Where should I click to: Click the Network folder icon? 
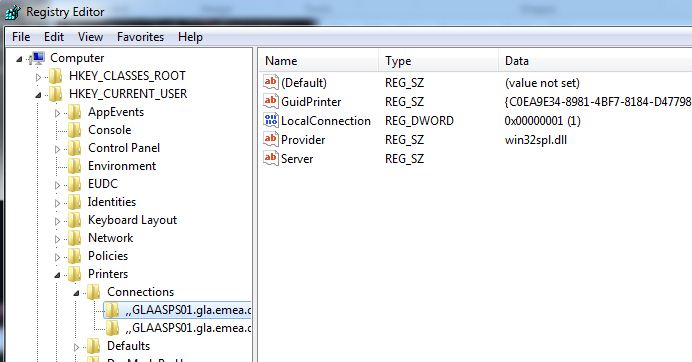pyautogui.click(x=75, y=238)
